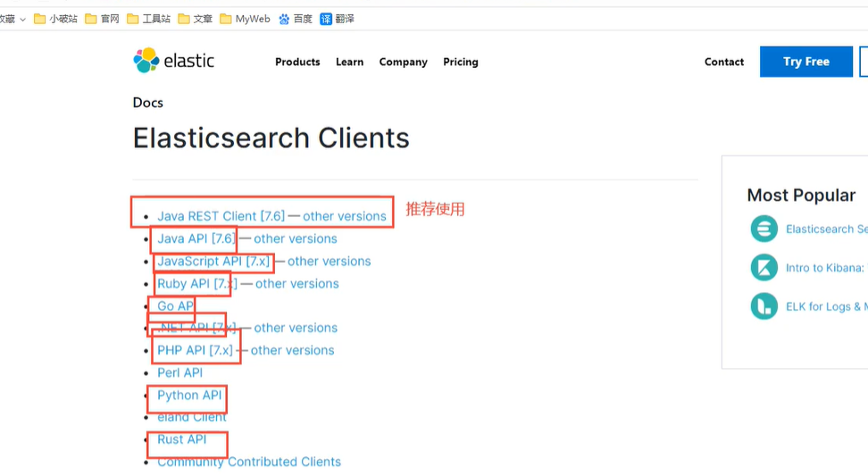Open the Ruby API [7.x] link
The image size is (868, 476).
coord(197,283)
